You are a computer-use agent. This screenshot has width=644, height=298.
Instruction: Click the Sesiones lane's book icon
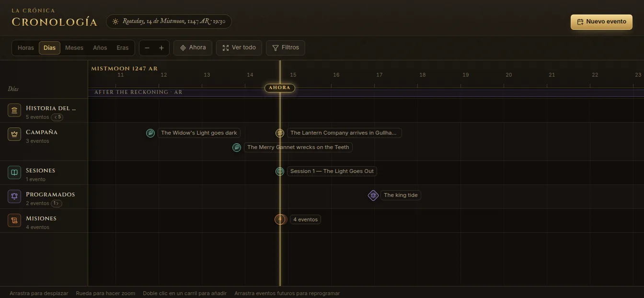[x=14, y=172]
